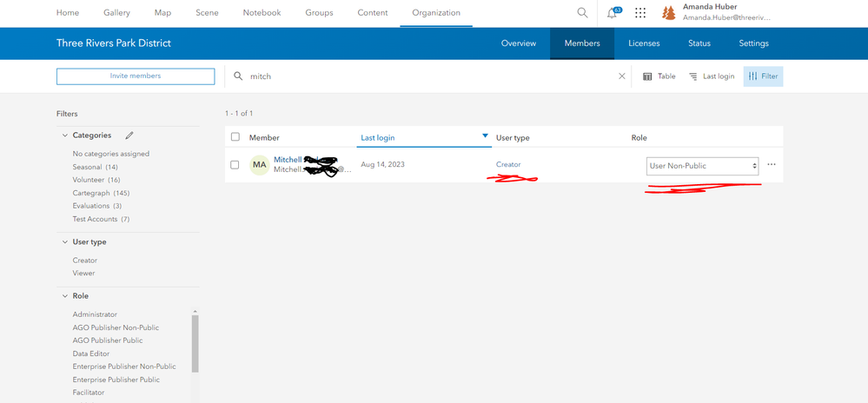The width and height of the screenshot is (868, 403).
Task: Open the Notebook tab
Action: (x=262, y=13)
